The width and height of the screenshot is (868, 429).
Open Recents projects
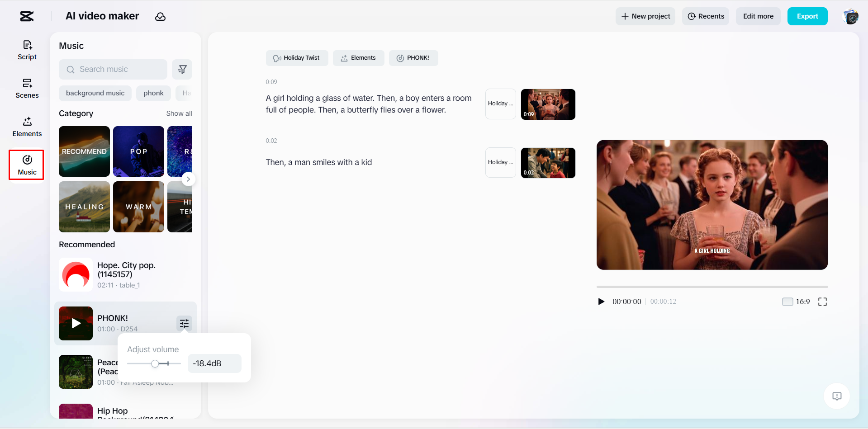pos(706,16)
